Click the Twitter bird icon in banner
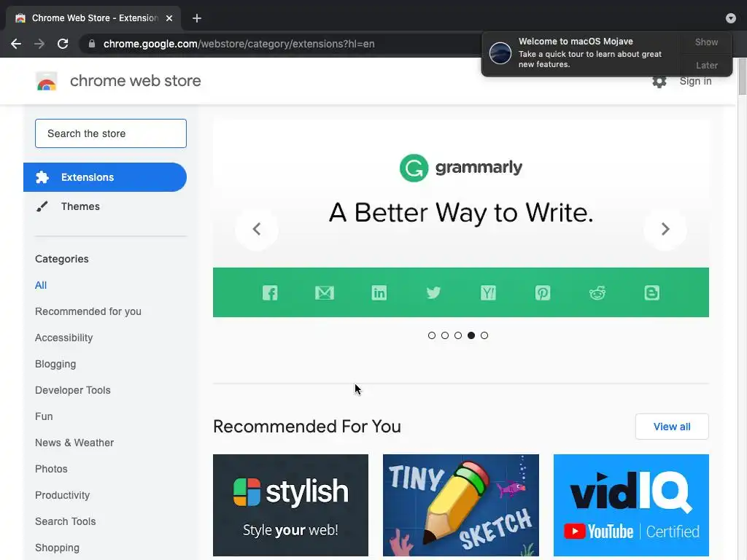 433,292
